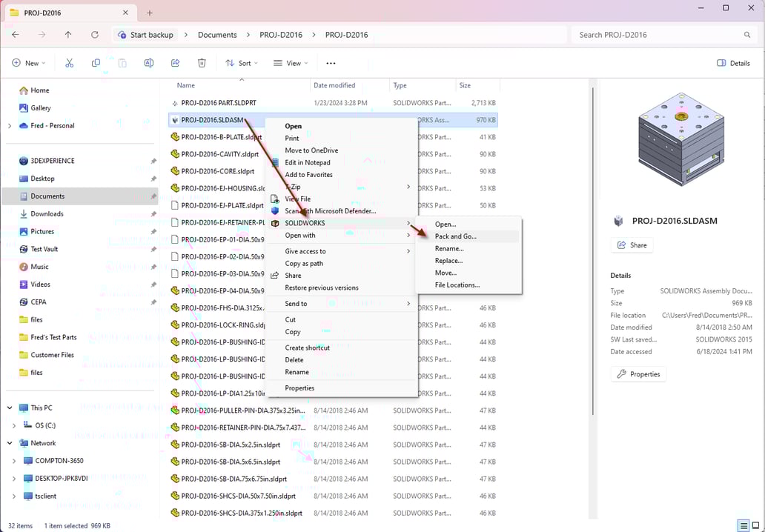Toggle the Details pane button
This screenshot has height=532, width=765.
[733, 63]
